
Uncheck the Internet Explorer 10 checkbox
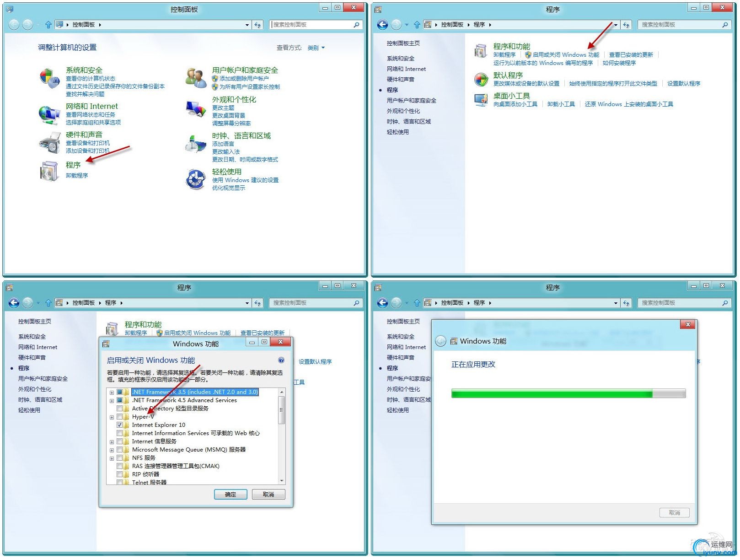[x=120, y=425]
